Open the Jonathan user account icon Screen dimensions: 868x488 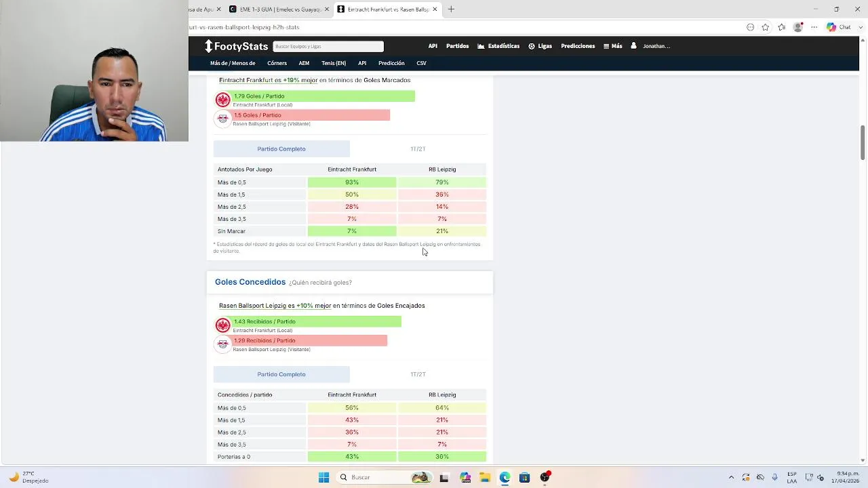[x=633, y=46]
